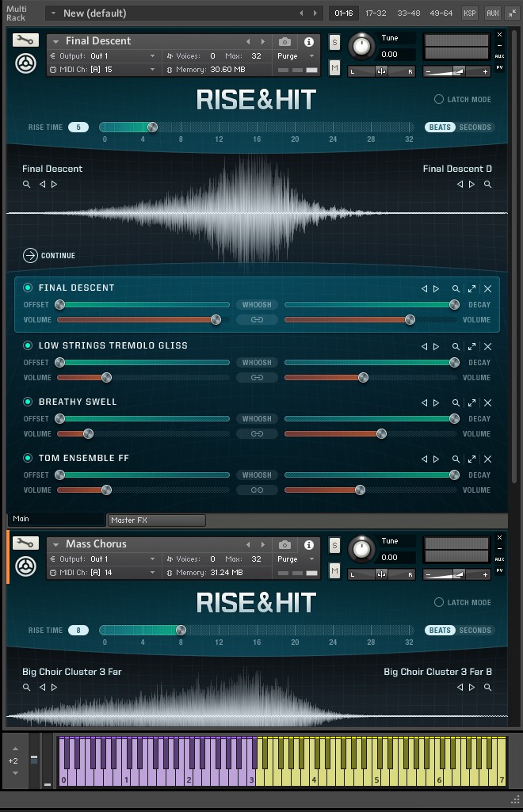This screenshot has width=523, height=812.
Task: Disable the FINAL DESCENT layer power toggle
Action: [x=28, y=288]
